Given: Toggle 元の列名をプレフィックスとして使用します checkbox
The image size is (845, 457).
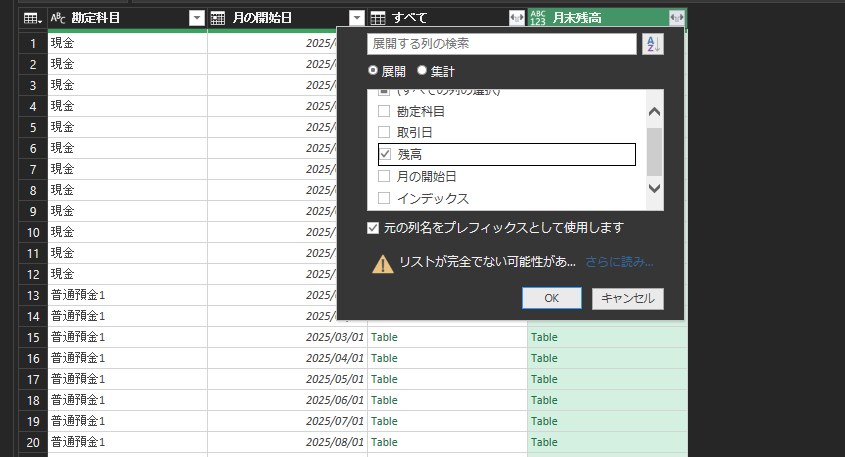Looking at the screenshot, I should tap(374, 228).
